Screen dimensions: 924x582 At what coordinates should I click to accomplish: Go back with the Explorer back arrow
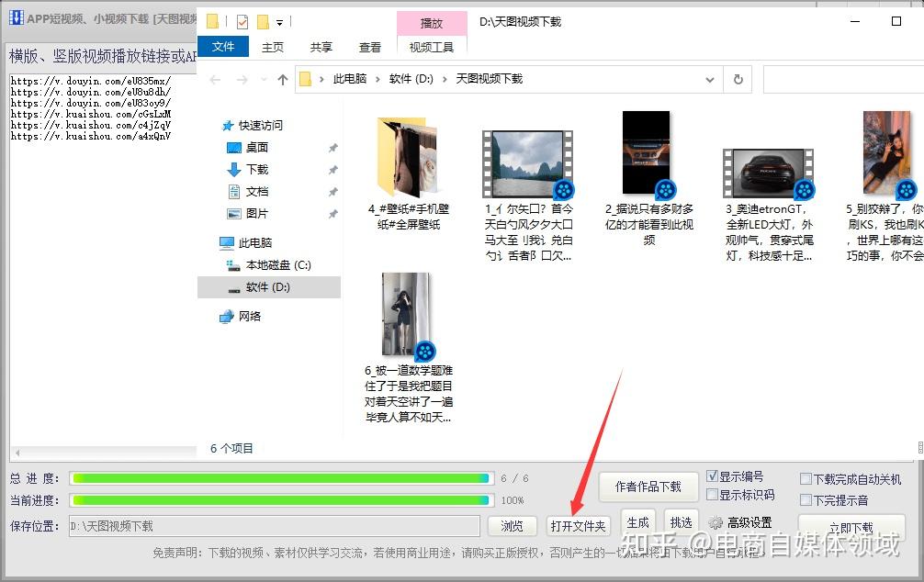point(215,80)
